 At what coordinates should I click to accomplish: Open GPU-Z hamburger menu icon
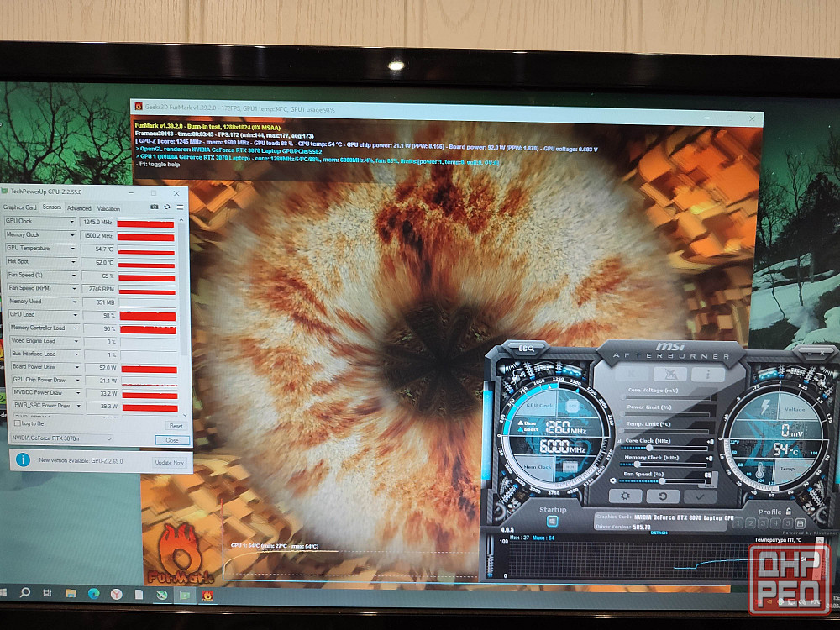tap(179, 207)
